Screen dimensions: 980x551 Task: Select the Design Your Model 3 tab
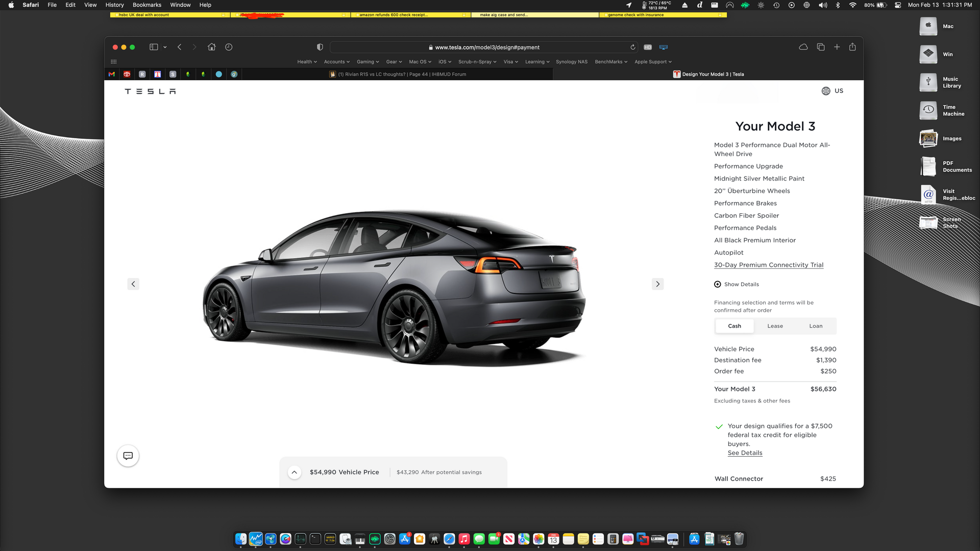click(708, 74)
